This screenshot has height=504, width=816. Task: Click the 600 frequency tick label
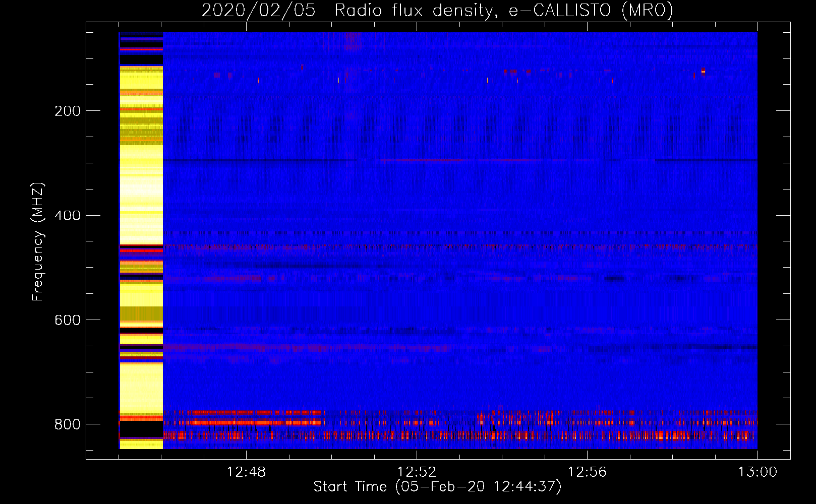click(x=67, y=321)
